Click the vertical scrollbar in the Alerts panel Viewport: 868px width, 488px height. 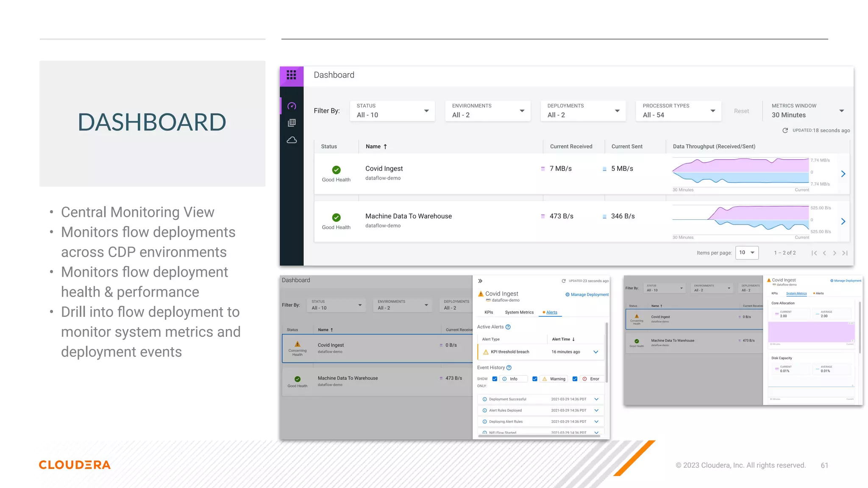pyautogui.click(x=606, y=352)
